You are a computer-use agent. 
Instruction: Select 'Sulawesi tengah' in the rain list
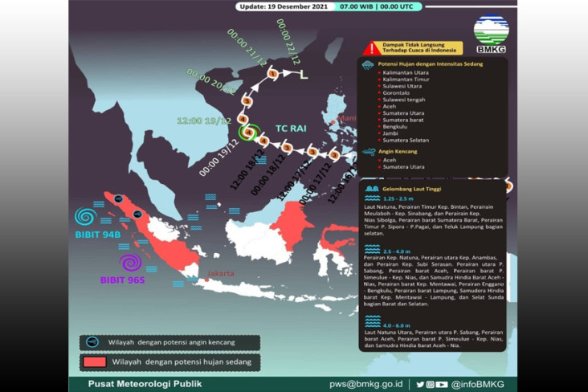point(404,100)
